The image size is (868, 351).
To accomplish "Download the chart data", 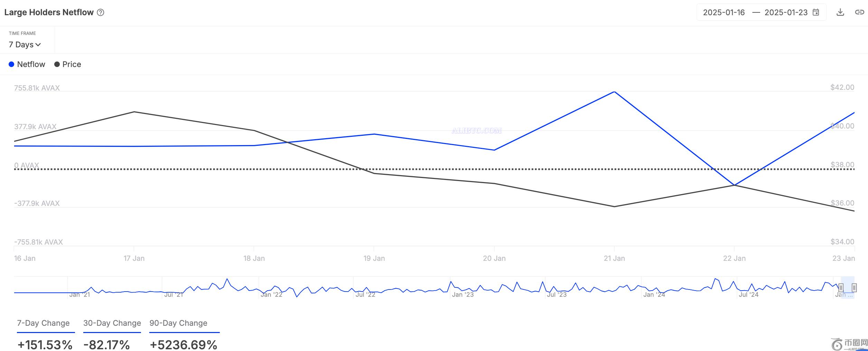I will (840, 12).
